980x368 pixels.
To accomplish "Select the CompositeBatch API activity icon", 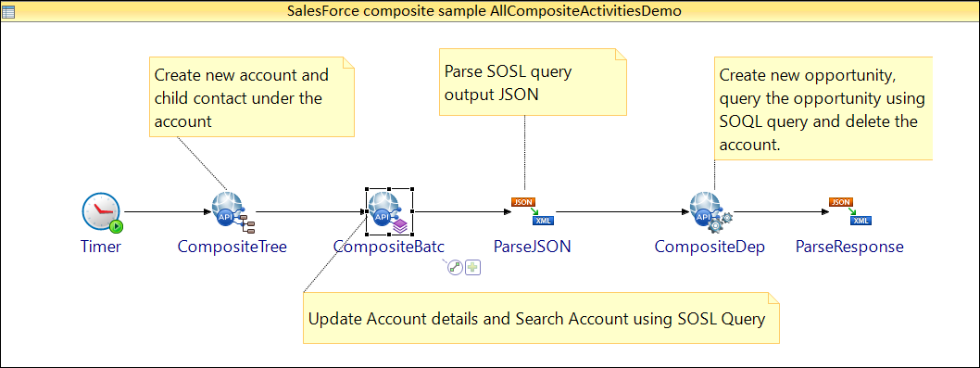I will coord(389,212).
